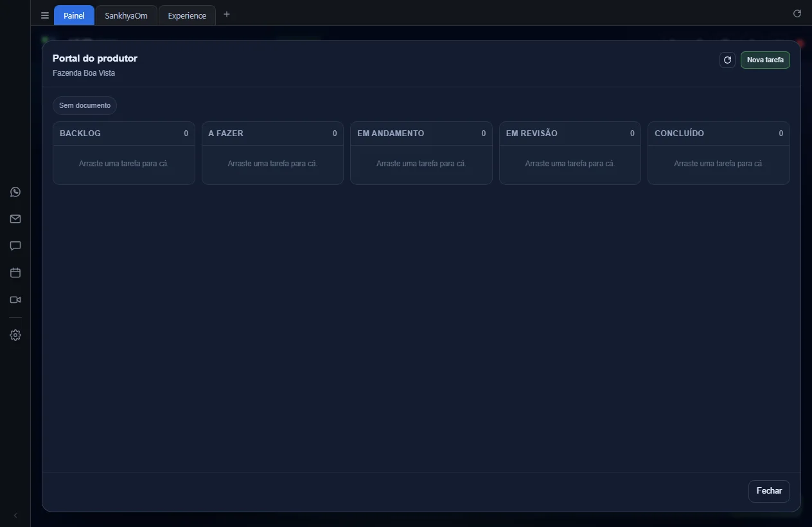The image size is (812, 527).
Task: Click the CONCLUÍDO empty drop area
Action: click(x=719, y=164)
